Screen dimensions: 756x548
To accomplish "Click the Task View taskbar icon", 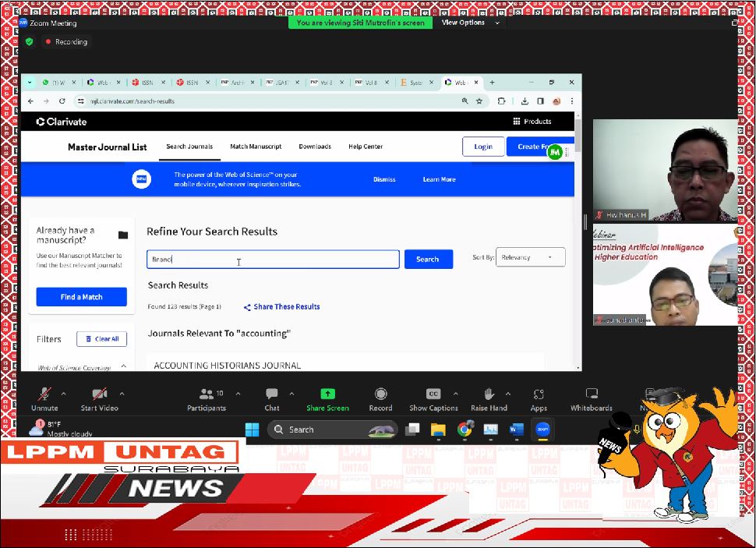I will [412, 430].
